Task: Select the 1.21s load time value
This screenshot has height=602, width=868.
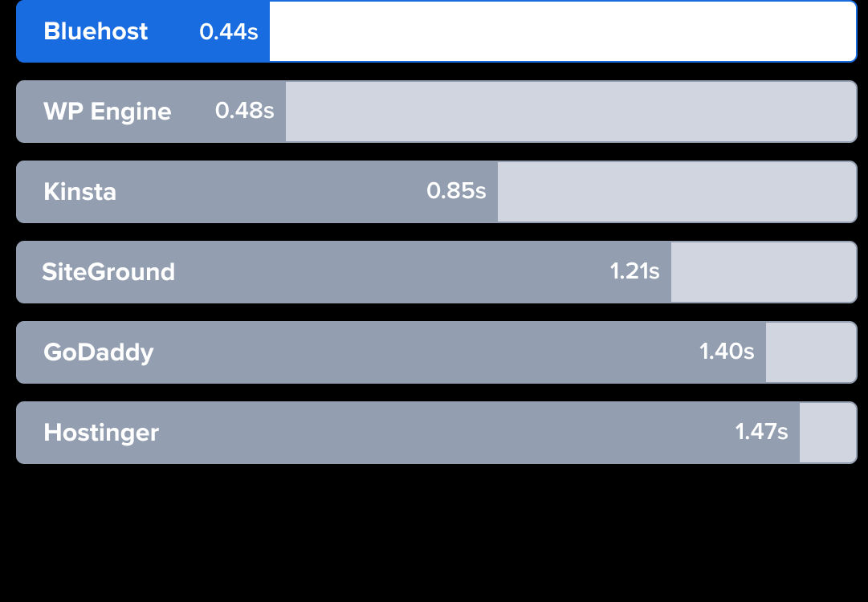Action: pyautogui.click(x=634, y=271)
